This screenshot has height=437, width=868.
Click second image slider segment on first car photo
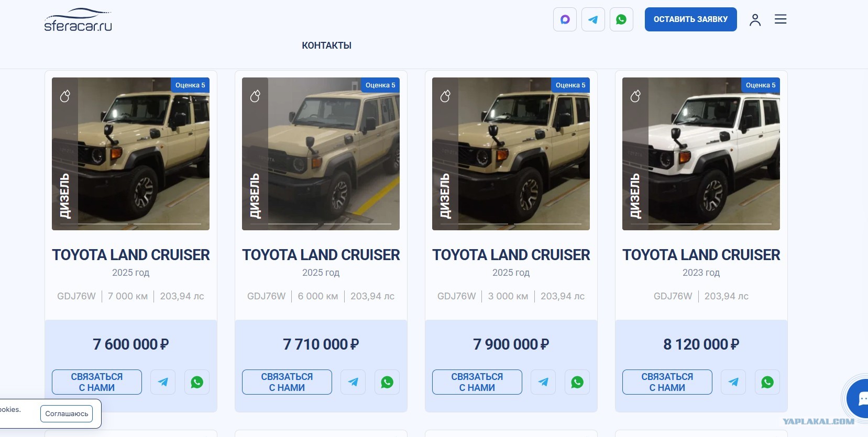pos(168,224)
